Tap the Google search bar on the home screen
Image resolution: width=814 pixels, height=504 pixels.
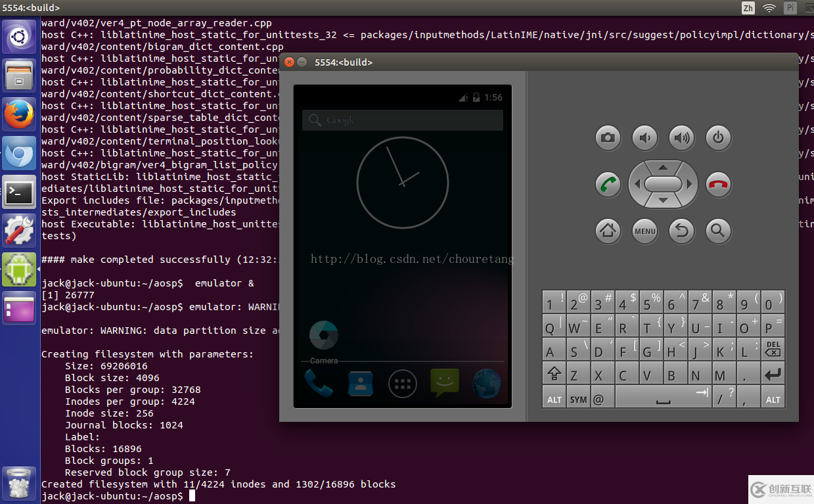click(402, 120)
